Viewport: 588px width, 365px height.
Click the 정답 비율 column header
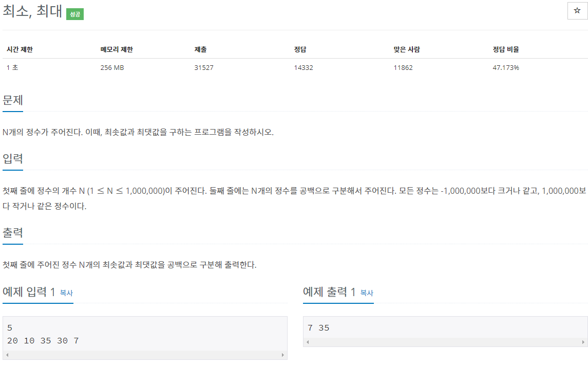coord(506,49)
